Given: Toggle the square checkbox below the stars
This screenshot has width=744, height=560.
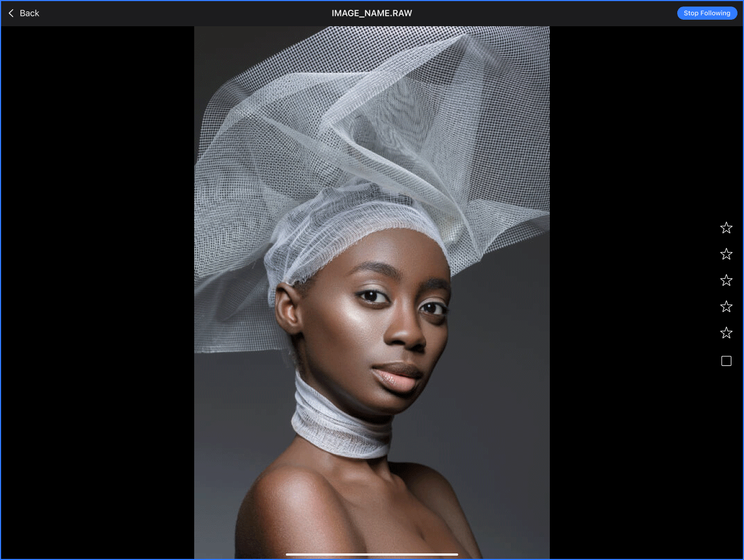Looking at the screenshot, I should click(726, 361).
